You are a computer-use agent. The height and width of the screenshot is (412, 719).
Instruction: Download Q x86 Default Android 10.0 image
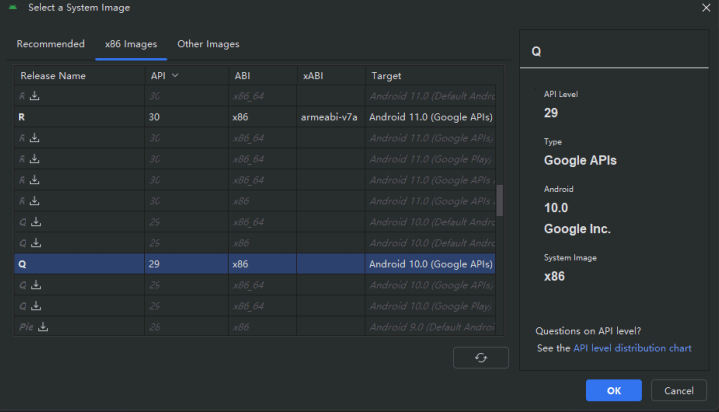(35, 243)
